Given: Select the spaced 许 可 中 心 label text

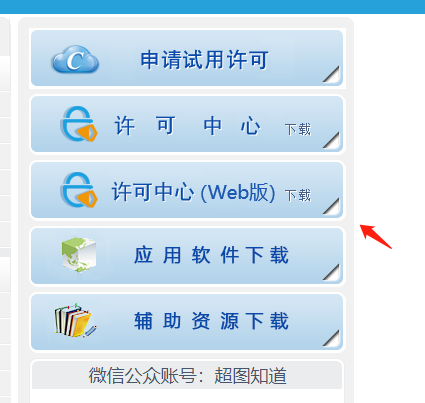Looking at the screenshot, I should tap(187, 126).
